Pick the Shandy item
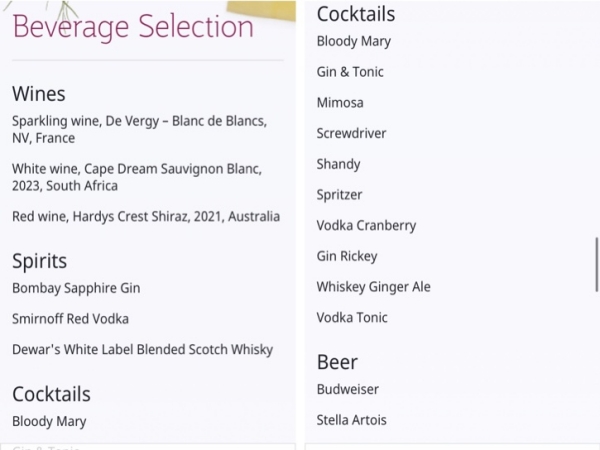The height and width of the screenshot is (450, 600). [339, 164]
